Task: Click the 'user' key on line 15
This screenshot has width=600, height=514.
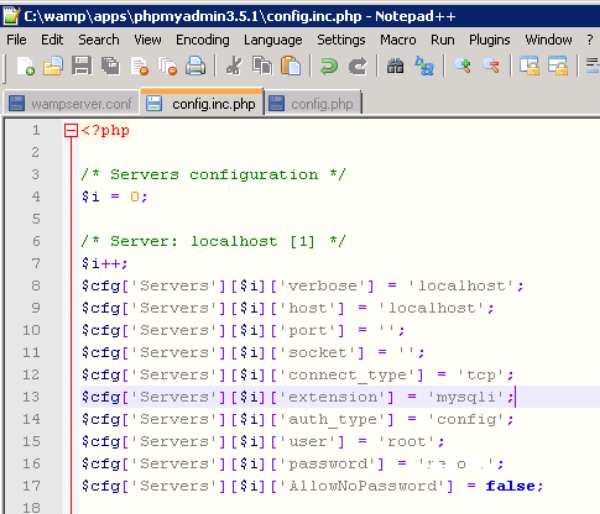Action: coord(308,442)
